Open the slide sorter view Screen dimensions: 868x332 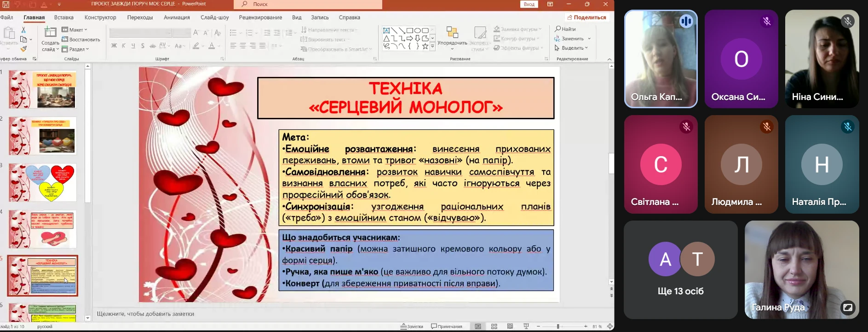point(494,326)
